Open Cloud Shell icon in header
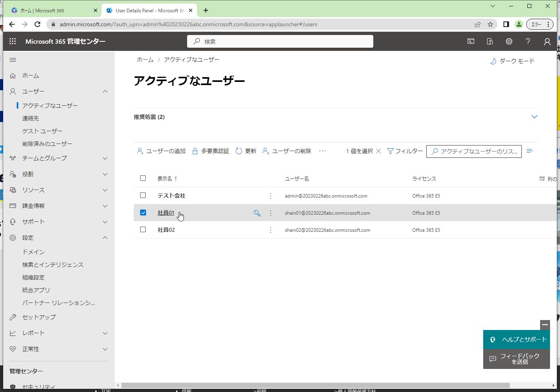 (471, 41)
